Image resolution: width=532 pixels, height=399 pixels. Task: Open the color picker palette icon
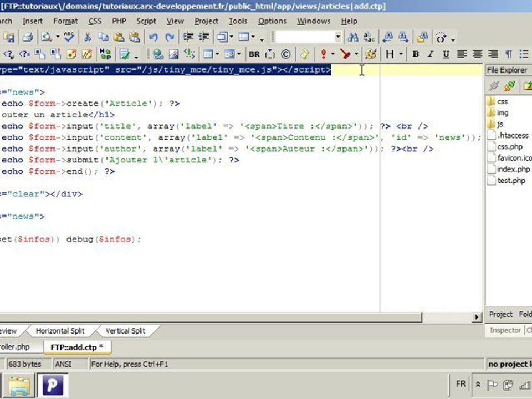371,54
